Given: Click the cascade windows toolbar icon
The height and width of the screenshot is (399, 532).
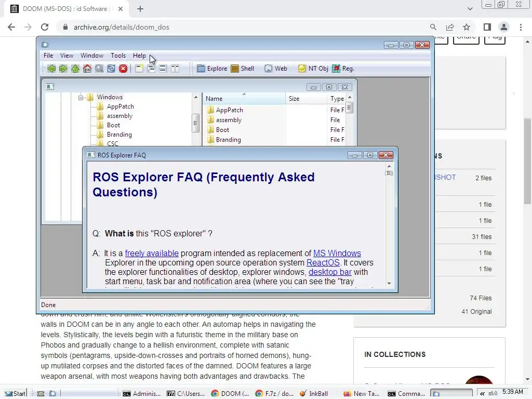Looking at the screenshot, I should click(x=151, y=69).
